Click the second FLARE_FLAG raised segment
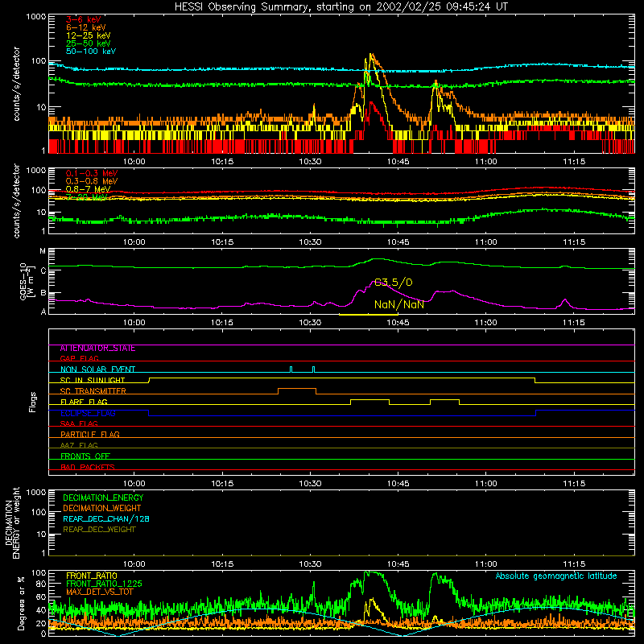Screen dimensions: 644x644 coord(445,399)
